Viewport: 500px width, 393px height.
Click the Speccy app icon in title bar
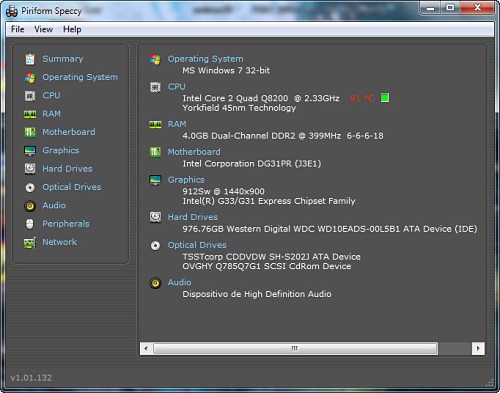pos(12,11)
